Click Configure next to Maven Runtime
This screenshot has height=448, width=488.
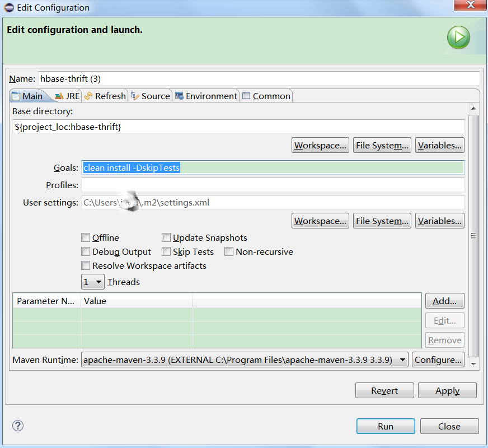pyautogui.click(x=438, y=360)
